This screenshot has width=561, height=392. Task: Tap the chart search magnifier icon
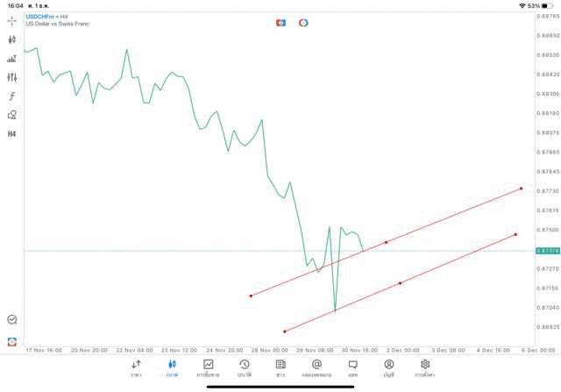pyautogui.click(x=12, y=320)
